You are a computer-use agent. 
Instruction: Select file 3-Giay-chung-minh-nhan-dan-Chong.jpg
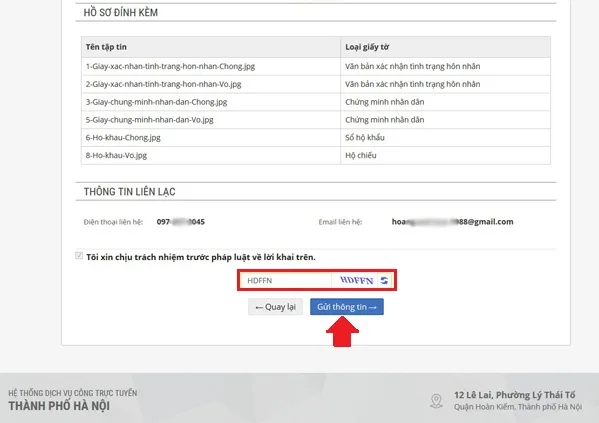[156, 102]
